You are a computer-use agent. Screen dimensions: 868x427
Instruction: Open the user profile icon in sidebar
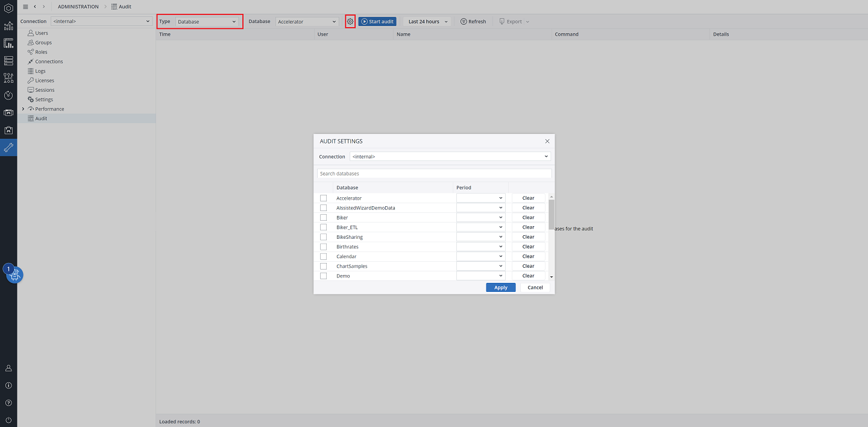pyautogui.click(x=8, y=368)
